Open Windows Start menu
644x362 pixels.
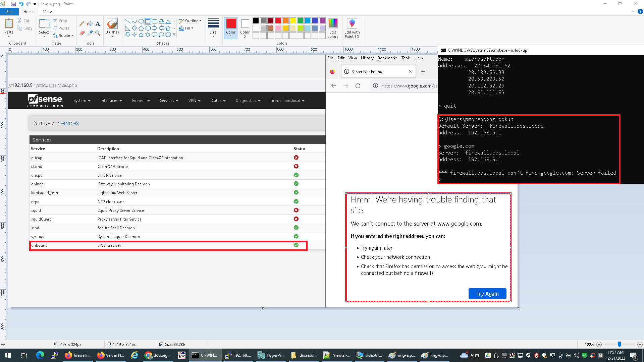(x=8, y=355)
